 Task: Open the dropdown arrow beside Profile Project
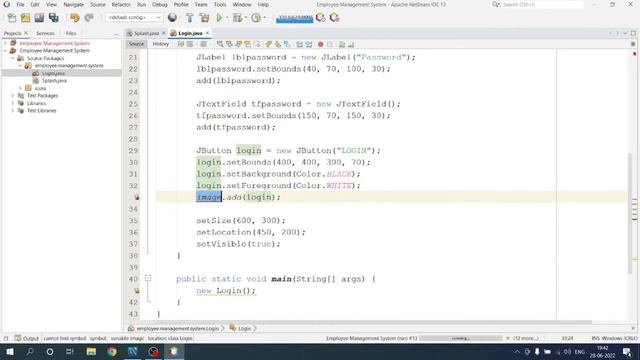264,18
